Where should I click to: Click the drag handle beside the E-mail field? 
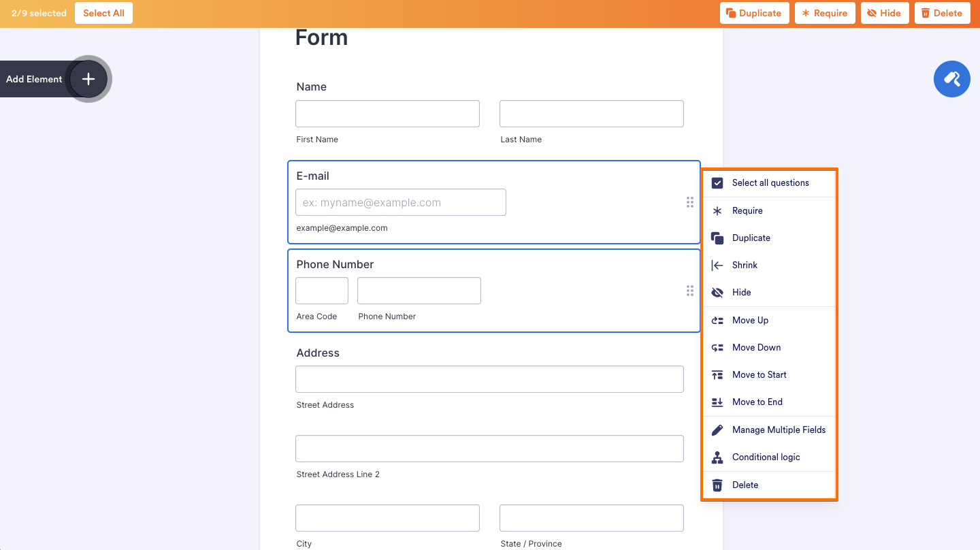[x=689, y=202]
